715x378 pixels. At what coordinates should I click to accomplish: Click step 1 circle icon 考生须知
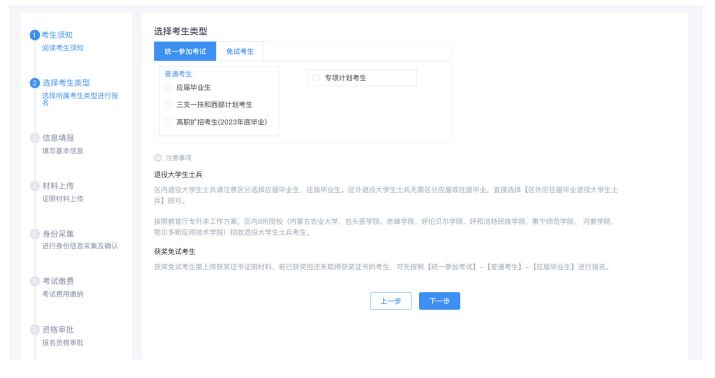35,35
